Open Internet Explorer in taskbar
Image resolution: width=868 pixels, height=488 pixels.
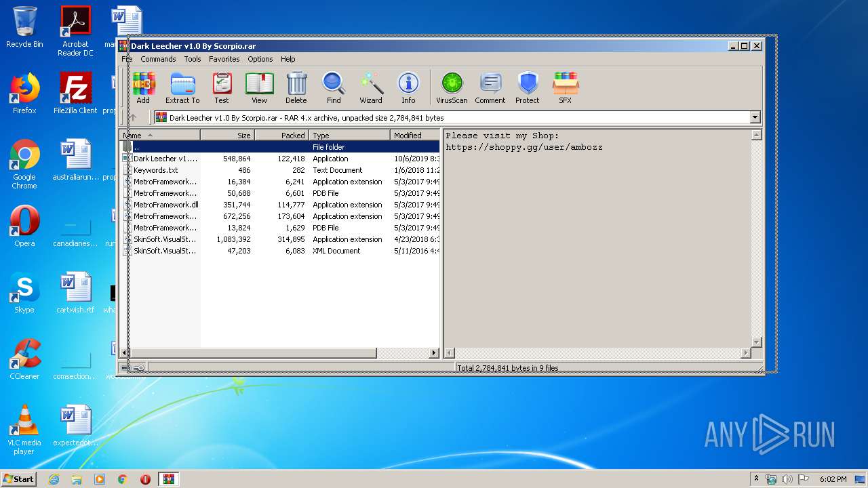coord(54,479)
